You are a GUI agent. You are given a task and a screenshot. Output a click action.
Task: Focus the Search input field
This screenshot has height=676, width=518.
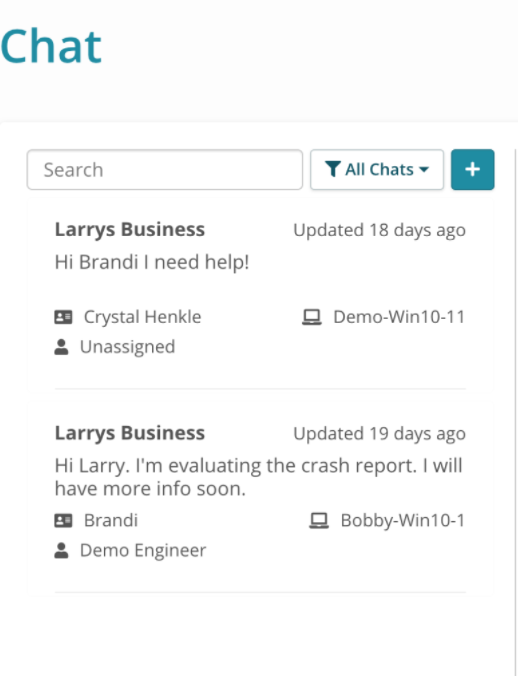pyautogui.click(x=165, y=169)
